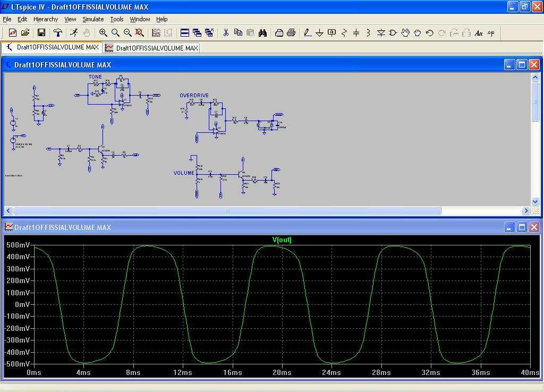Create a new schematic from the toolbar
This screenshot has width=544, height=392.
coord(13,33)
